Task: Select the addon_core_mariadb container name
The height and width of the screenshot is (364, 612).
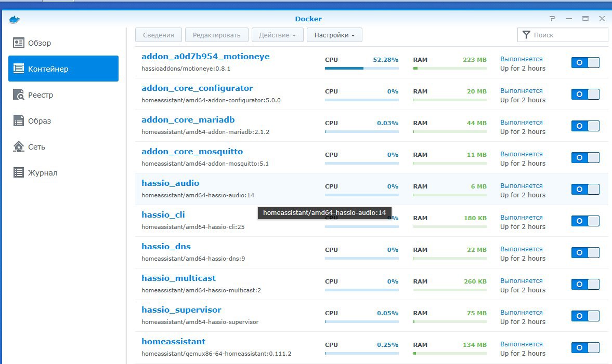Action: 188,119
